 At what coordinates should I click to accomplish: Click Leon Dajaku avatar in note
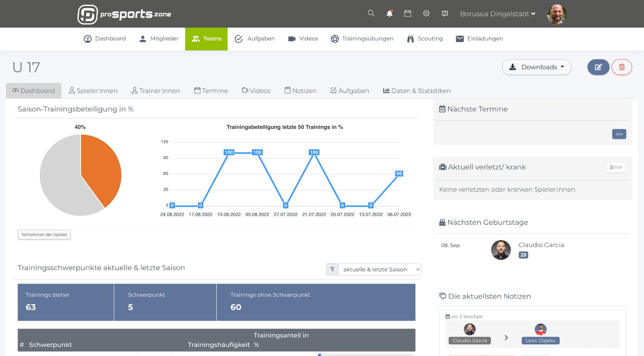[540, 329]
